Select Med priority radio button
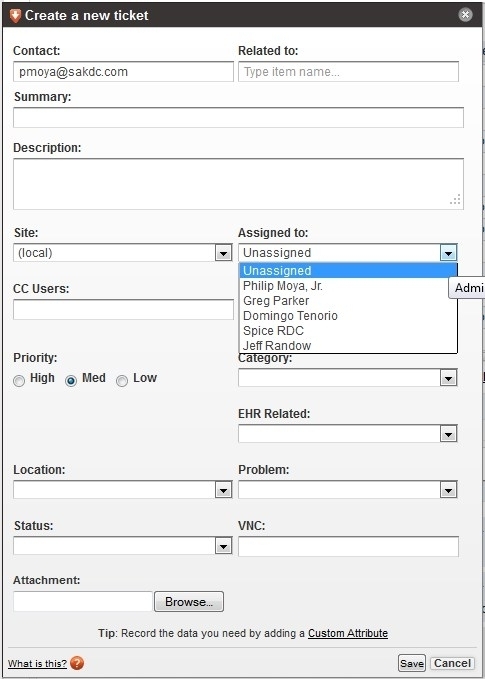The image size is (485, 679). point(71,381)
